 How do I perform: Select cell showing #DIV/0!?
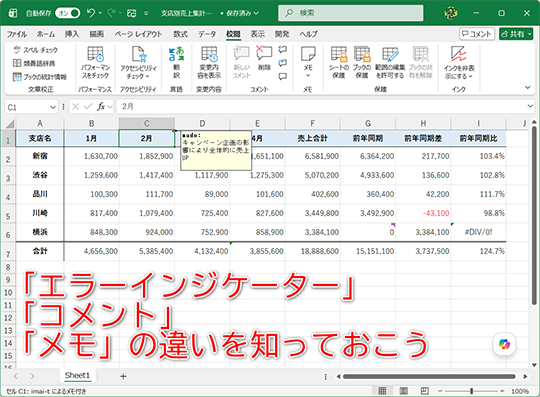click(x=478, y=232)
